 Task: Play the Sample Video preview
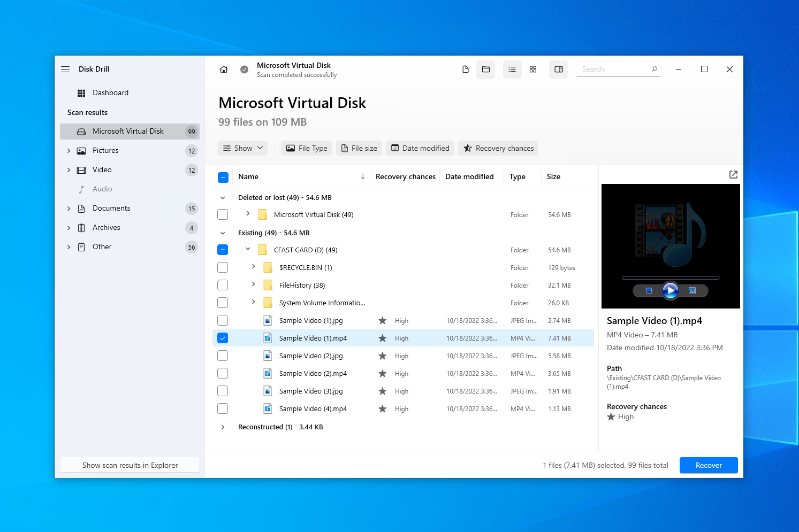pyautogui.click(x=670, y=290)
